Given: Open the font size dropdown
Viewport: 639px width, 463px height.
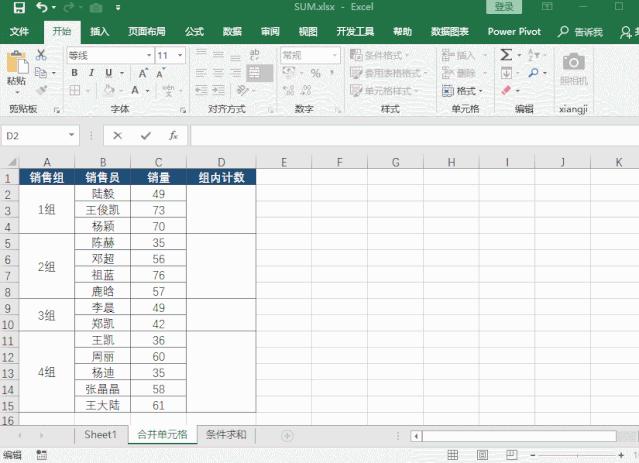Looking at the screenshot, I should (180, 55).
